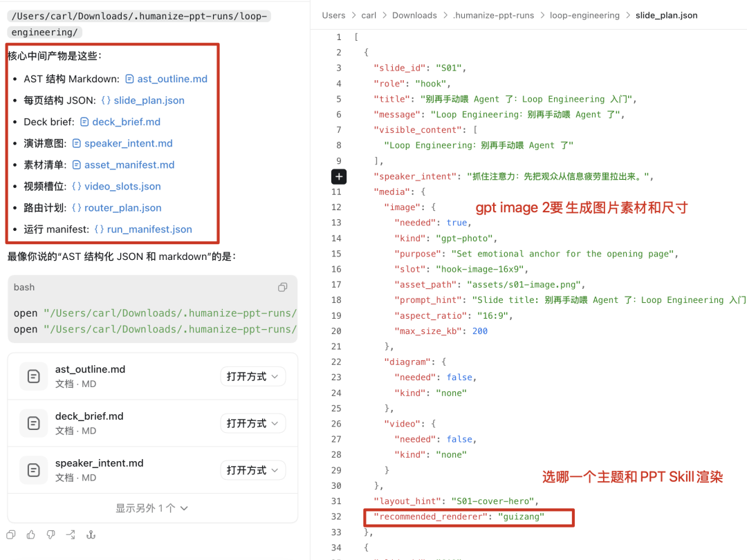747x560 pixels.
Task: Expand 显示另外 1 个 to show more files
Action: click(x=152, y=508)
